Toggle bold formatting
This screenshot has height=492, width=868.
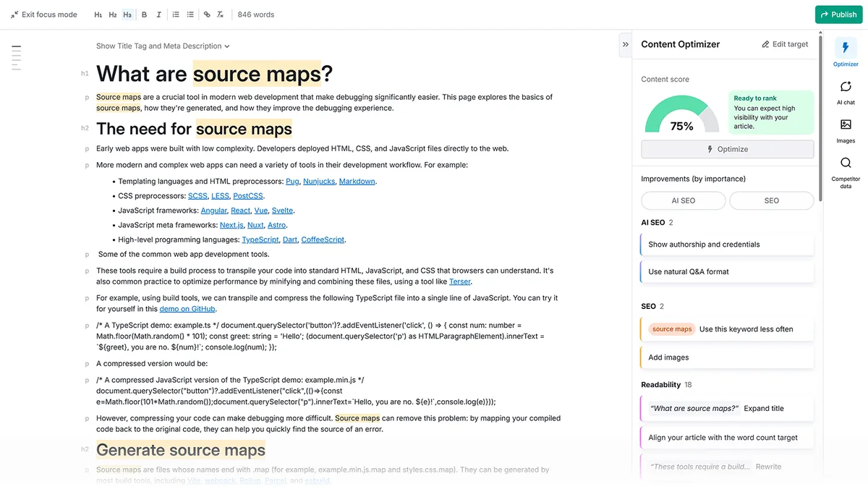[x=144, y=14]
